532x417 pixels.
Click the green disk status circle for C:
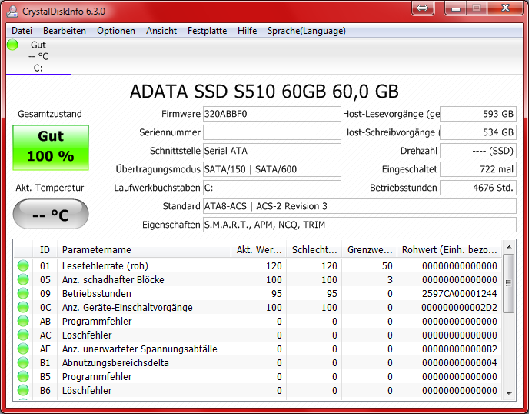click(x=12, y=45)
